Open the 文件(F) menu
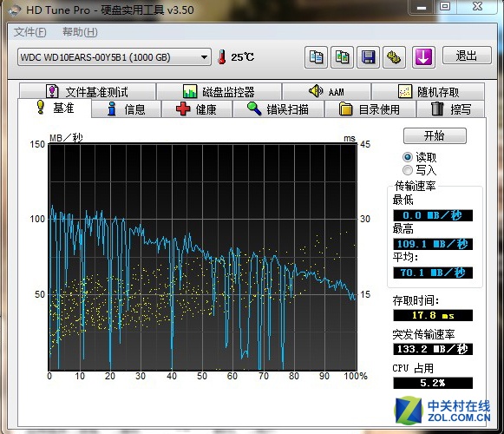The height and width of the screenshot is (434, 504). click(x=29, y=32)
